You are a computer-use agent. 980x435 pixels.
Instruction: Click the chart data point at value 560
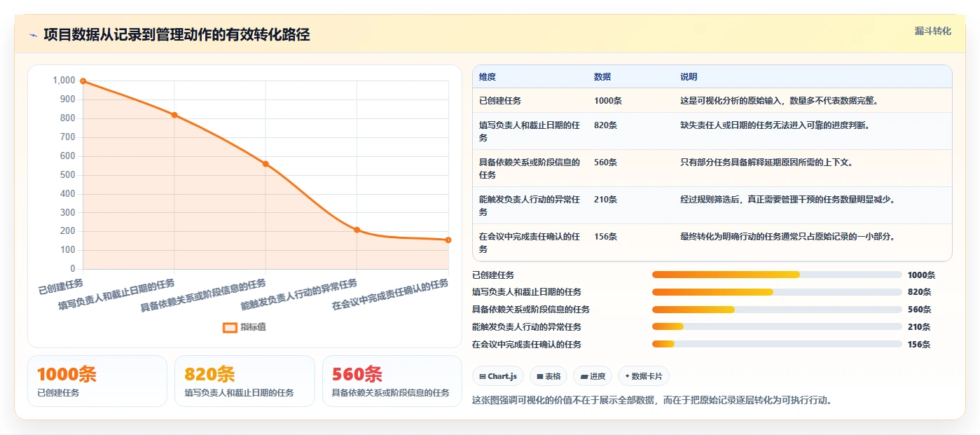[265, 164]
